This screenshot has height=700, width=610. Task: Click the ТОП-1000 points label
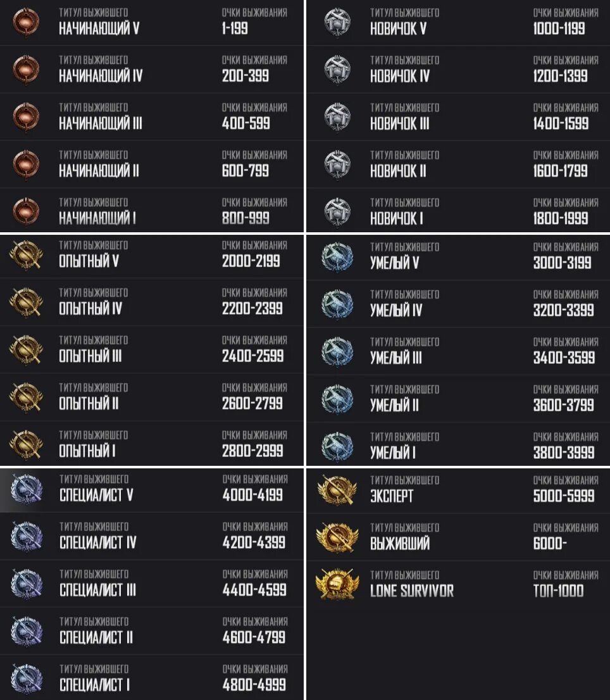(558, 591)
